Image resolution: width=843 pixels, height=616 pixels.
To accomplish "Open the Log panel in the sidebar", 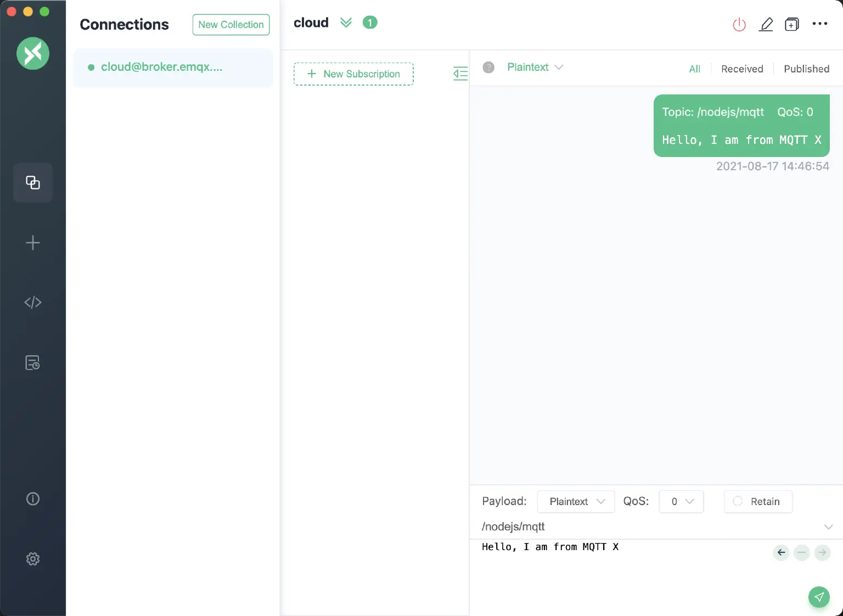I will [33, 362].
